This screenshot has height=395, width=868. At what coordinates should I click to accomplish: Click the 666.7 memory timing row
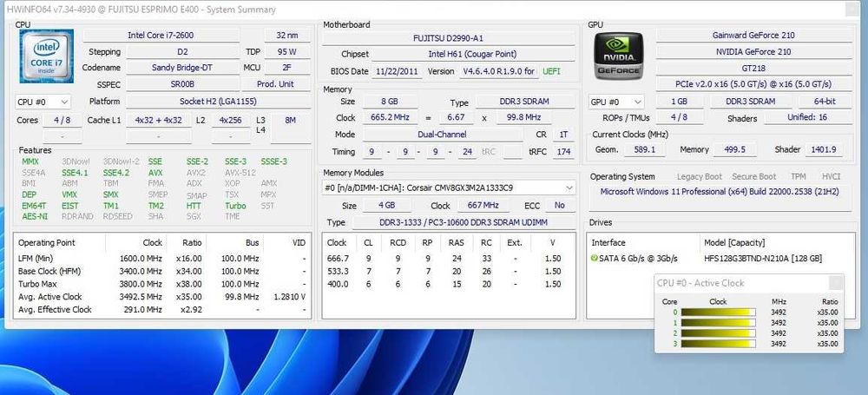[449, 259]
